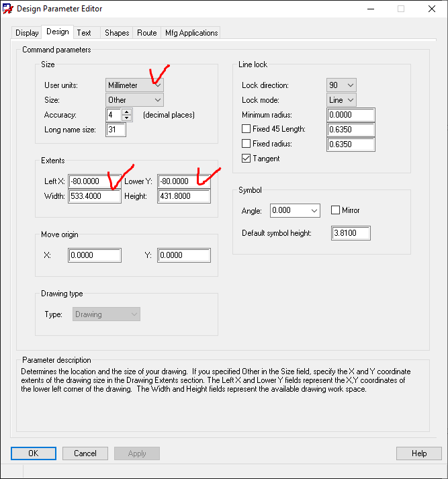Screen dimensions: 448x479
Task: Click the Height extents field
Action: (x=184, y=195)
